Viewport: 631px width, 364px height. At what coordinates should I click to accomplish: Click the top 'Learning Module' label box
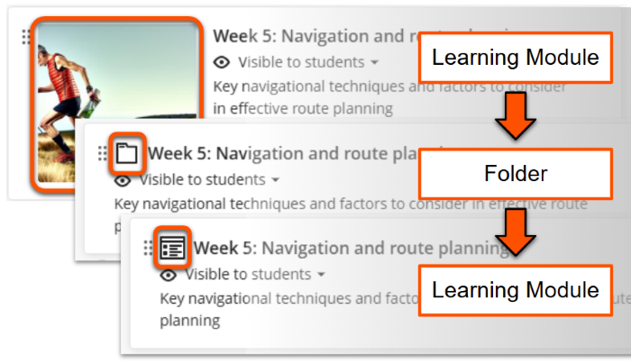pyautogui.click(x=515, y=58)
